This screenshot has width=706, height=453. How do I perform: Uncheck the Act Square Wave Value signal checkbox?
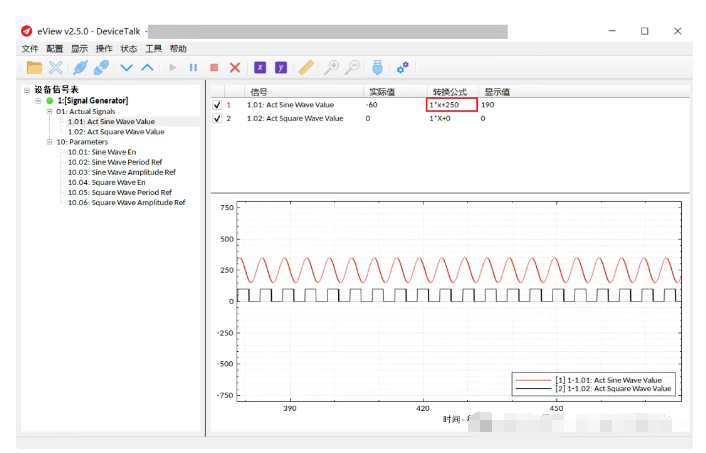pos(217,118)
